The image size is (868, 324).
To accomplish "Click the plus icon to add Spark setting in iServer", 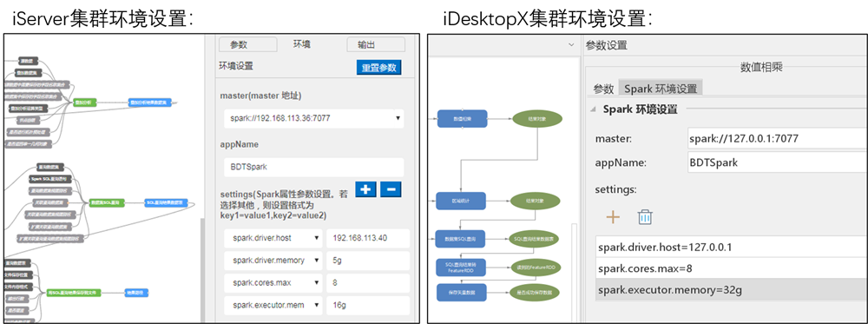I will pos(365,189).
